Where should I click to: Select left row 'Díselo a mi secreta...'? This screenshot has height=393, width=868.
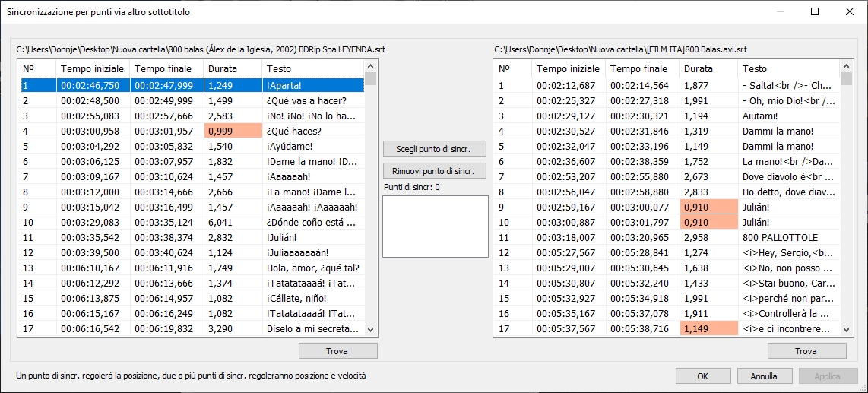[x=192, y=329]
